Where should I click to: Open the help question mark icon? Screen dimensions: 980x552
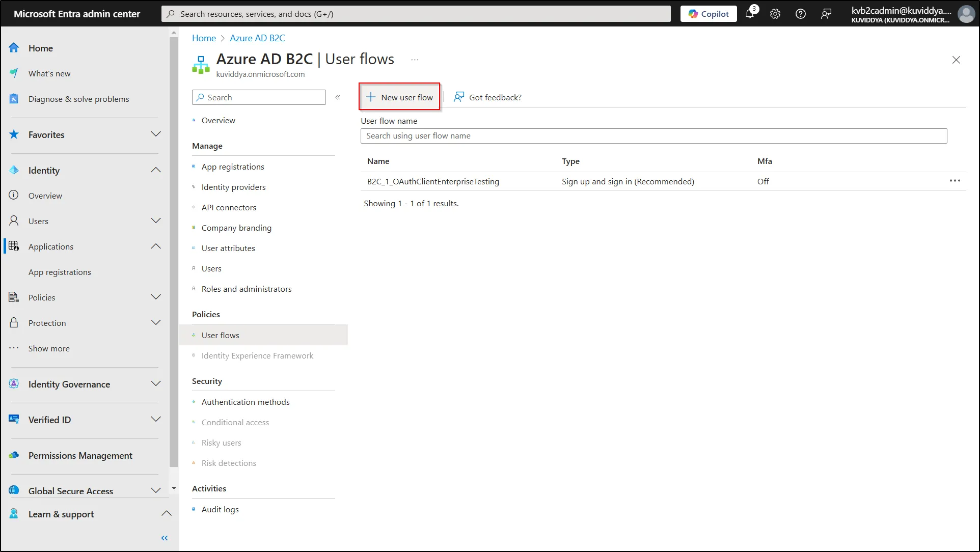click(x=801, y=14)
